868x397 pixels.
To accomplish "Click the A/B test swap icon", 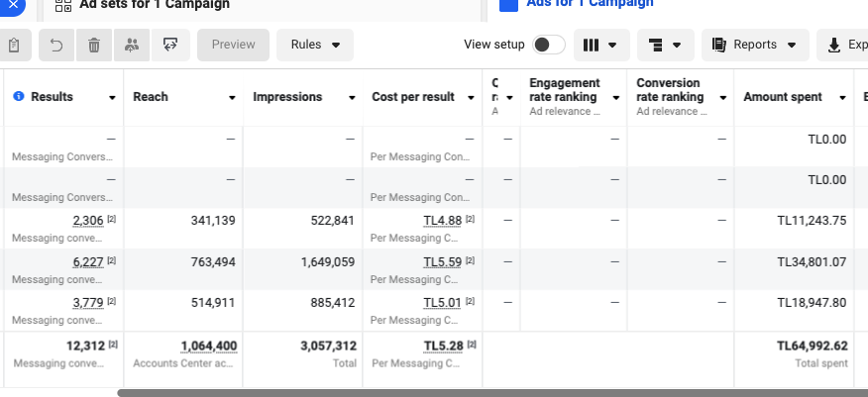I will [x=170, y=45].
